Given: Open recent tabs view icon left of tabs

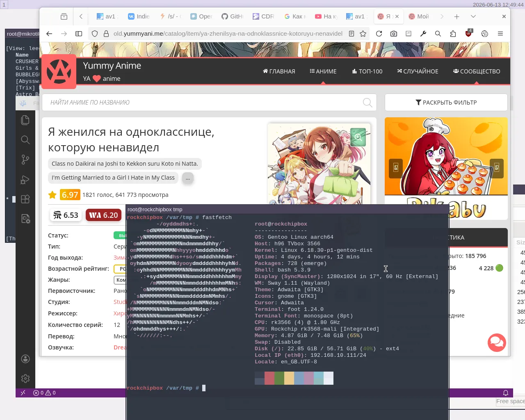Looking at the screenshot, I should [64, 16].
